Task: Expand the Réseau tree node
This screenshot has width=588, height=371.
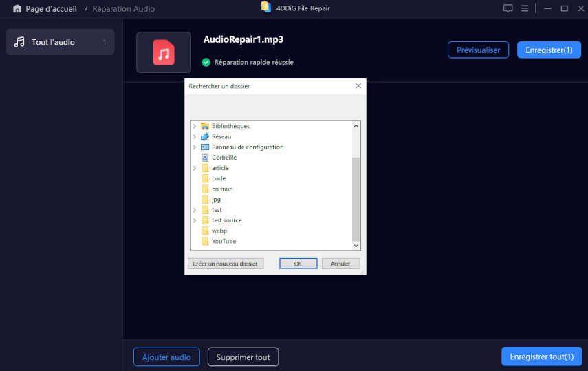Action: tap(194, 137)
